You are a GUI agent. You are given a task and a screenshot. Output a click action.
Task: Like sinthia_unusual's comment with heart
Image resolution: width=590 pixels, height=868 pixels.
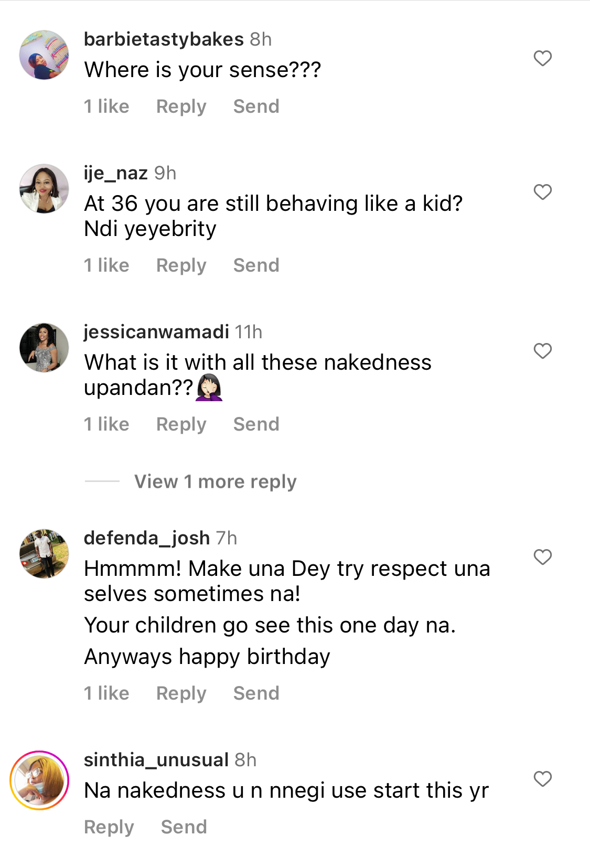542,779
